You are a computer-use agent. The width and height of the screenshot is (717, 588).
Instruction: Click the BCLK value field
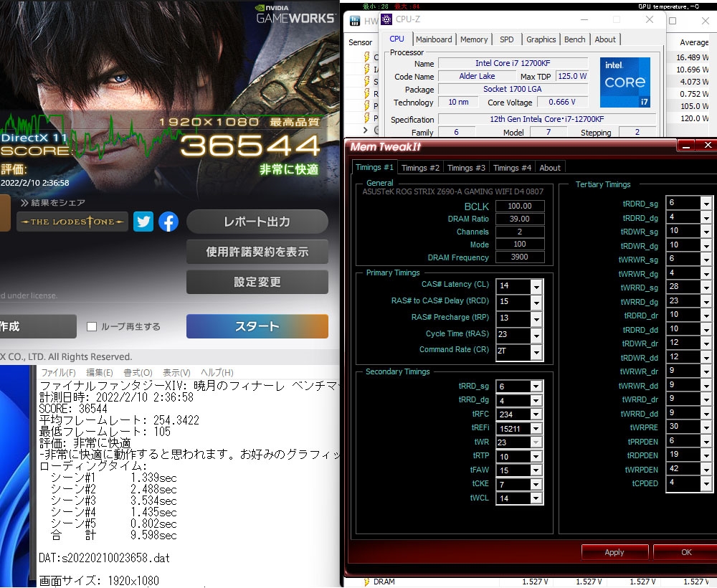click(x=520, y=206)
